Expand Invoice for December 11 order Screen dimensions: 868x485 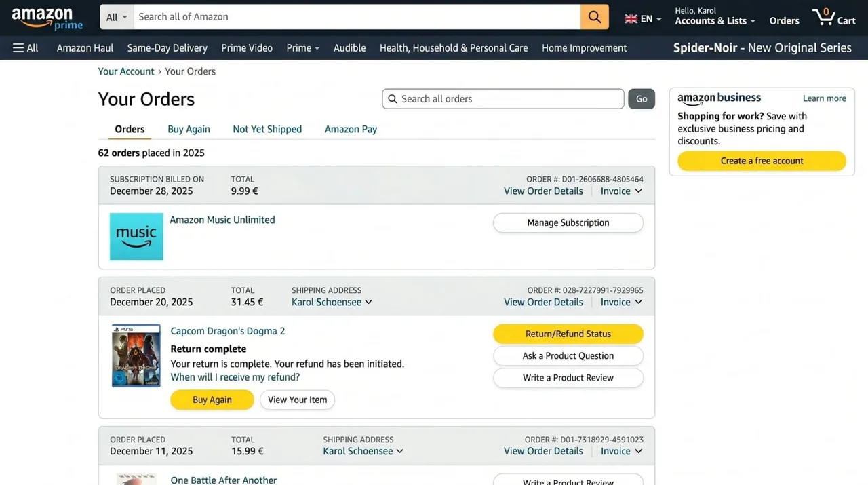click(621, 452)
